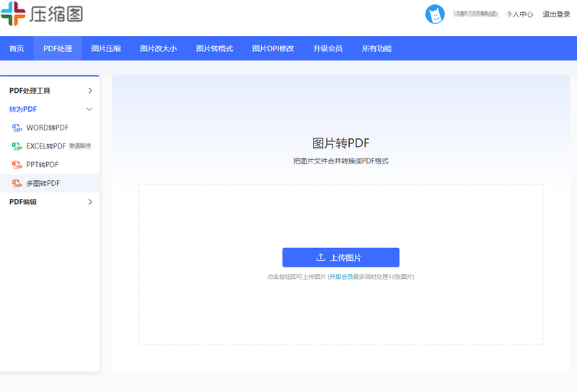Switch to the 图片压缩 tab
This screenshot has width=577, height=392.
tap(106, 49)
